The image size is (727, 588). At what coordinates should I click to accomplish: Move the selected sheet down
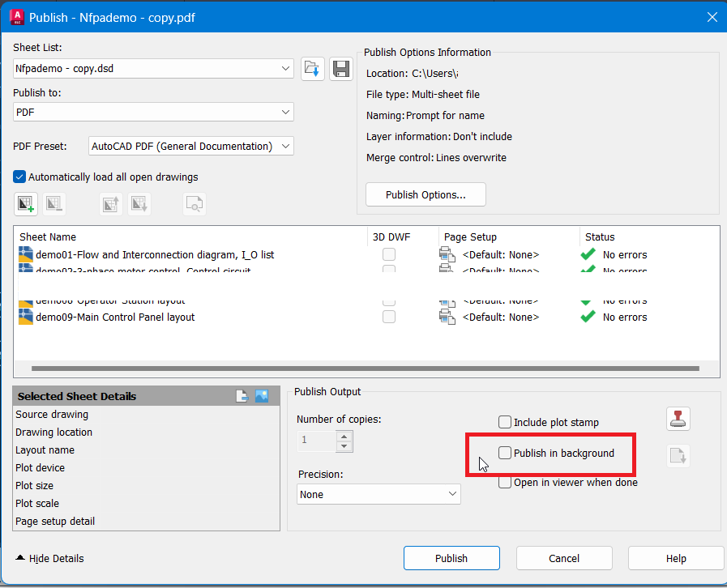tap(139, 203)
